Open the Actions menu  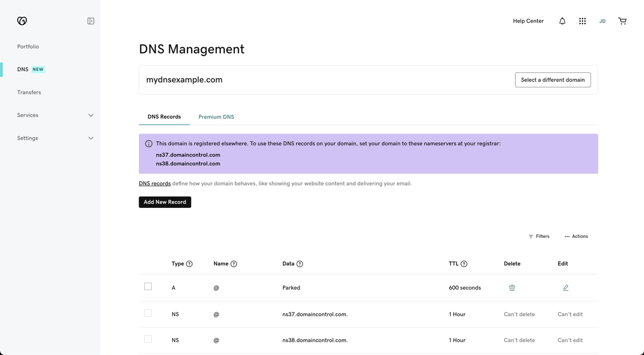(576, 237)
